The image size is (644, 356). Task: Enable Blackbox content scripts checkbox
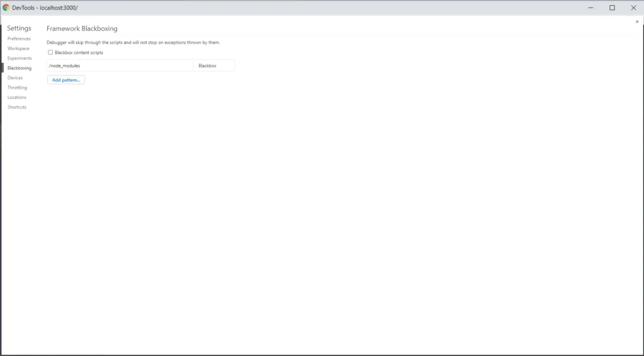[50, 52]
